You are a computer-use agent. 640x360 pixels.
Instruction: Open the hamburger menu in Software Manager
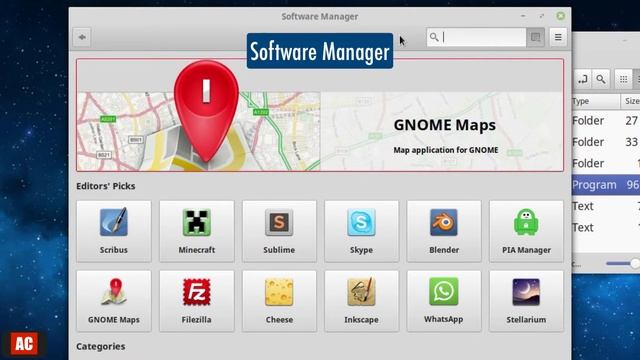pyautogui.click(x=558, y=37)
